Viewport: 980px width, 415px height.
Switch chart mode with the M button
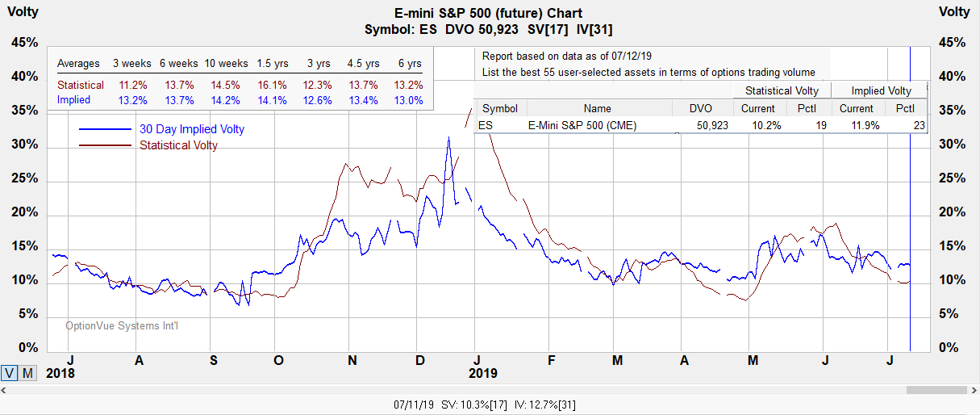pos(27,373)
